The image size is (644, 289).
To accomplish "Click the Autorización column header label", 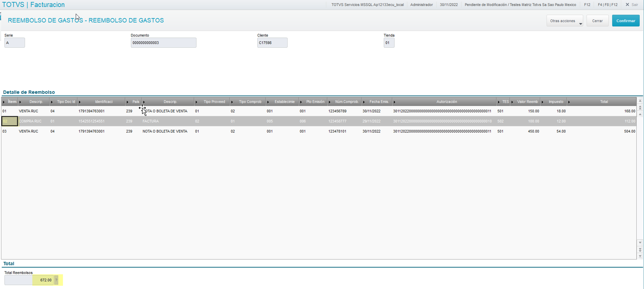I will pyautogui.click(x=447, y=102).
